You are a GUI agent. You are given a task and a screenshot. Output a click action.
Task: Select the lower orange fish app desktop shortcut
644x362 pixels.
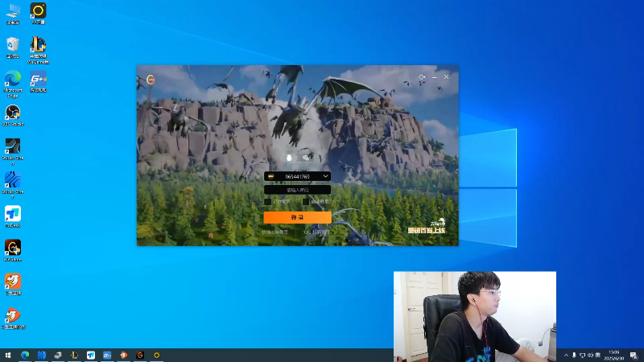tap(13, 319)
